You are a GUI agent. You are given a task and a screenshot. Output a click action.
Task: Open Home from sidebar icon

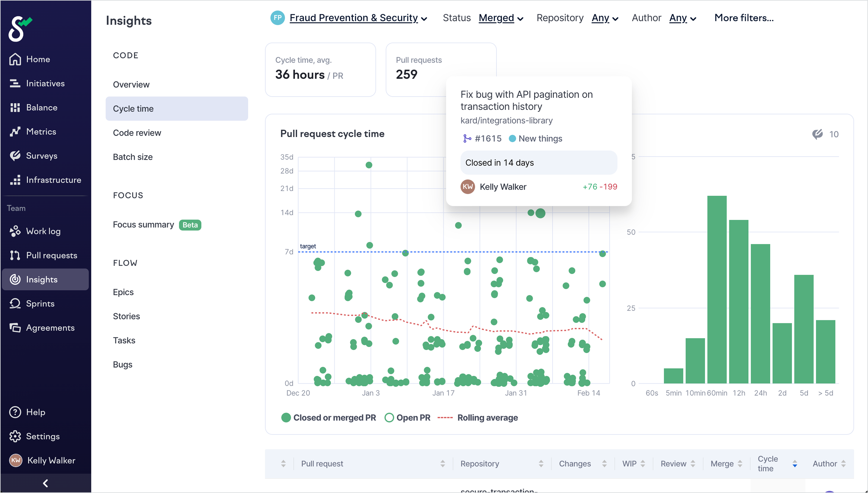[x=15, y=59]
